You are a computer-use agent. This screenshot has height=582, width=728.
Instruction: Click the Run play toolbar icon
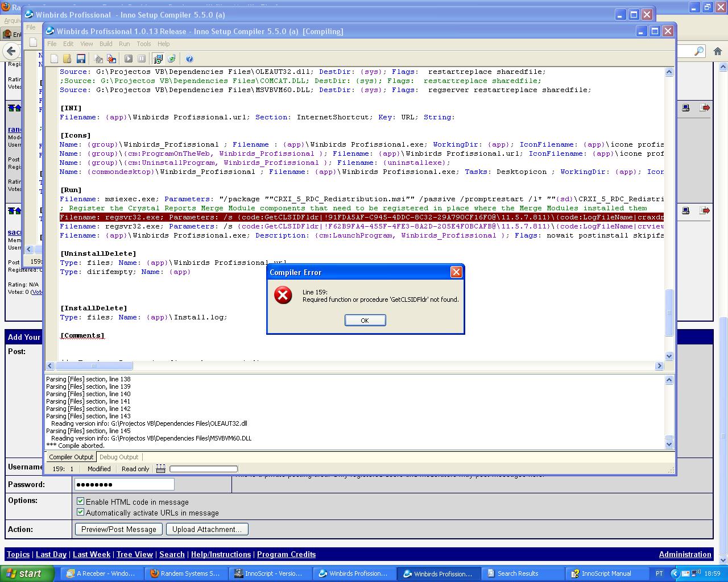click(x=129, y=59)
